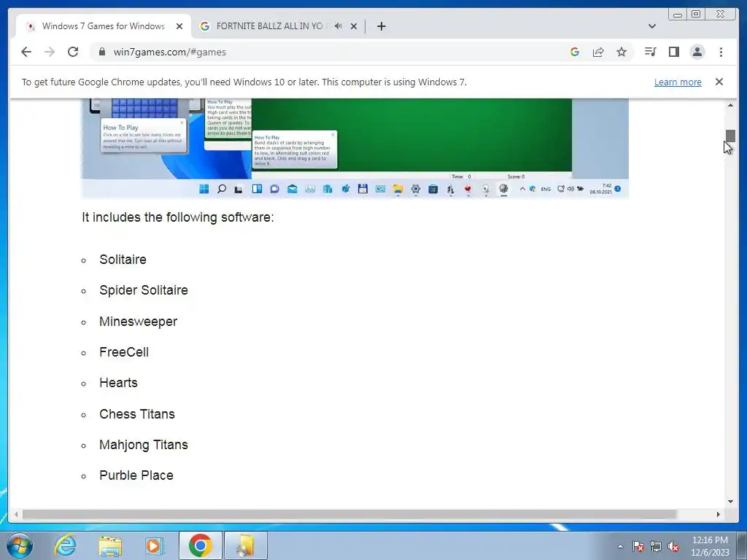Screen dimensions: 747x560
Task: Switch to Windows 7 Games tab
Action: coord(104,26)
